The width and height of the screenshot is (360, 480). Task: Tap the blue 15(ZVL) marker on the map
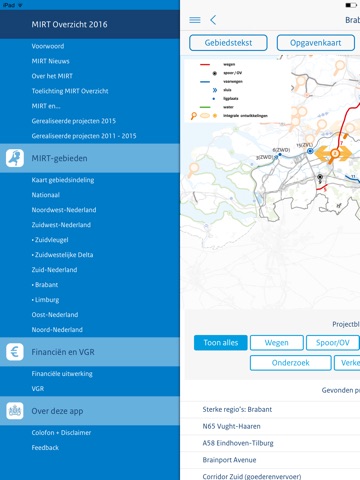point(310,151)
